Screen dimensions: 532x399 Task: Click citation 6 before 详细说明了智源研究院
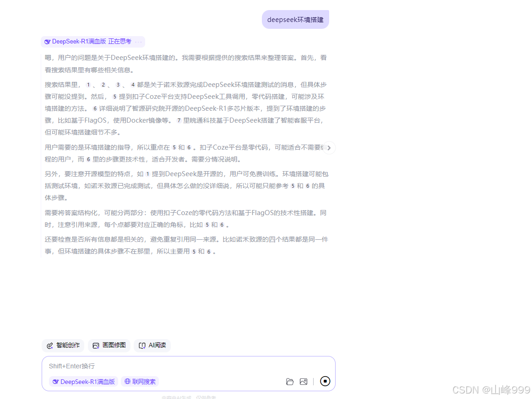(x=95, y=109)
